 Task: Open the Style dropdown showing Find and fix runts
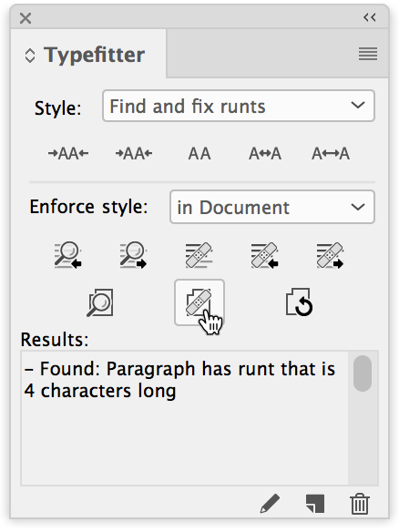pyautogui.click(x=239, y=106)
